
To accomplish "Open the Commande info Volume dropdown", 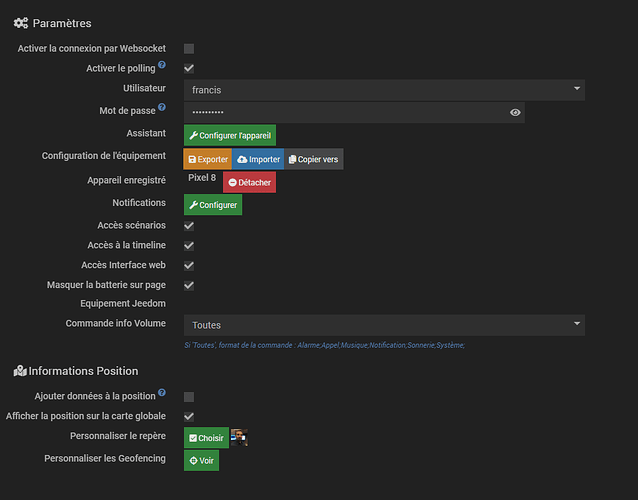I will [x=384, y=325].
